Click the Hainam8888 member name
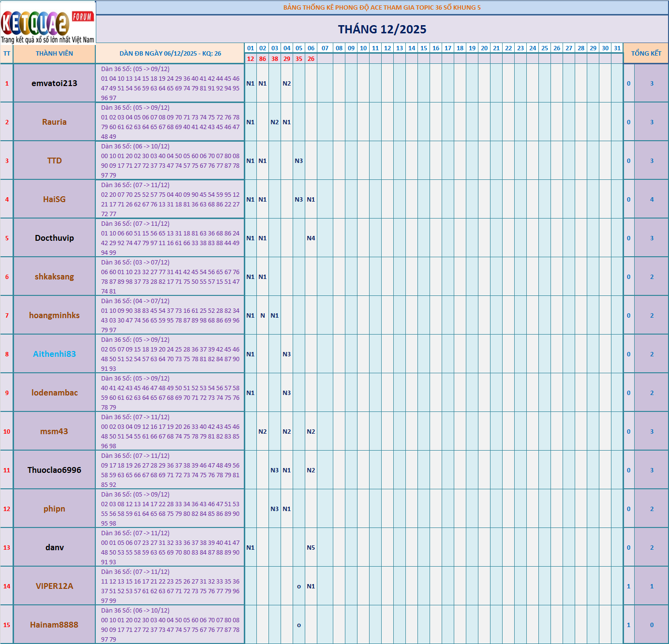Viewport: 669px width, 644px height. [x=54, y=625]
